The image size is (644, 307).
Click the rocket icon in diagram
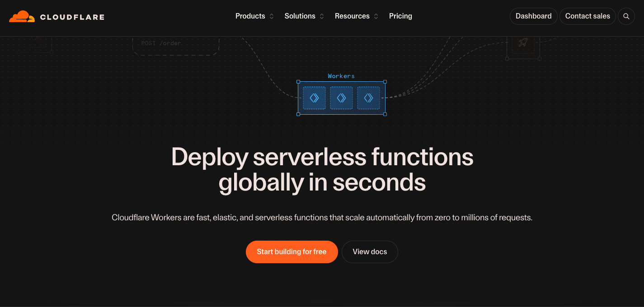pyautogui.click(x=523, y=43)
